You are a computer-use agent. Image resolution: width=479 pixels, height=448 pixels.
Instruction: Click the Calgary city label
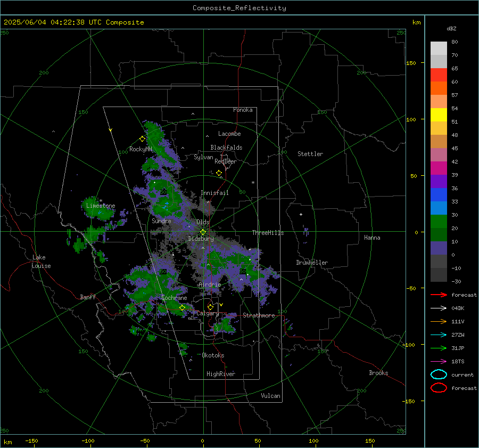[x=208, y=313]
